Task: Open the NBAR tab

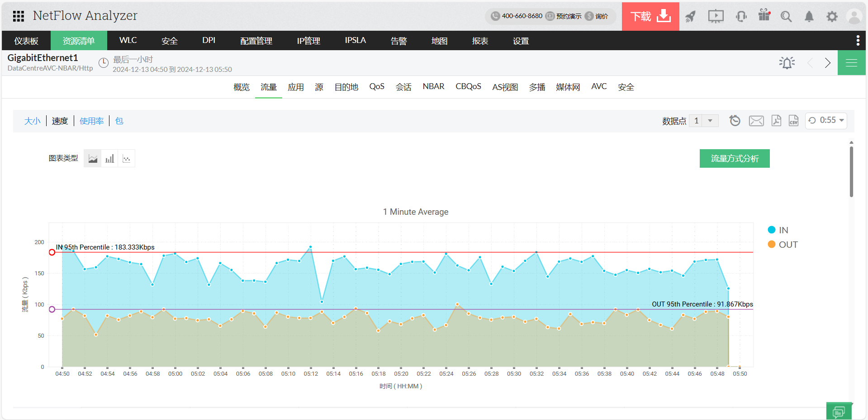Action: click(433, 86)
